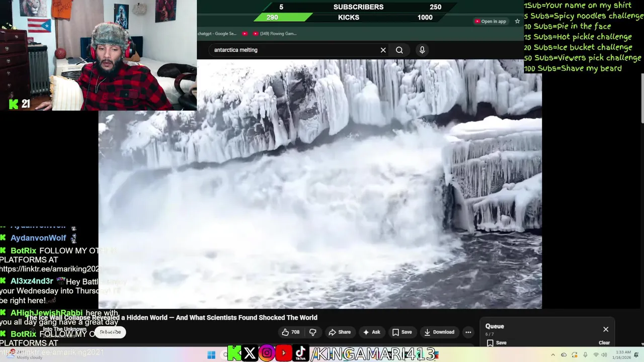644x362 pixels.
Task: Click the '10 Subs=Pie in the face' goal text
Action: (x=568, y=26)
